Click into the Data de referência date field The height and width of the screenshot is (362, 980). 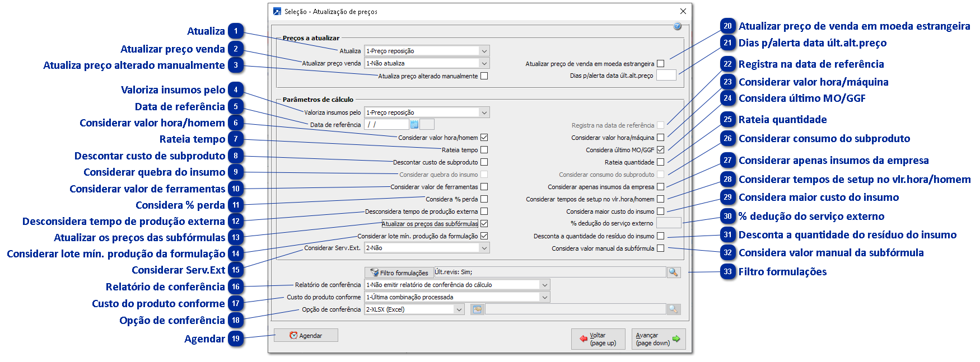386,124
